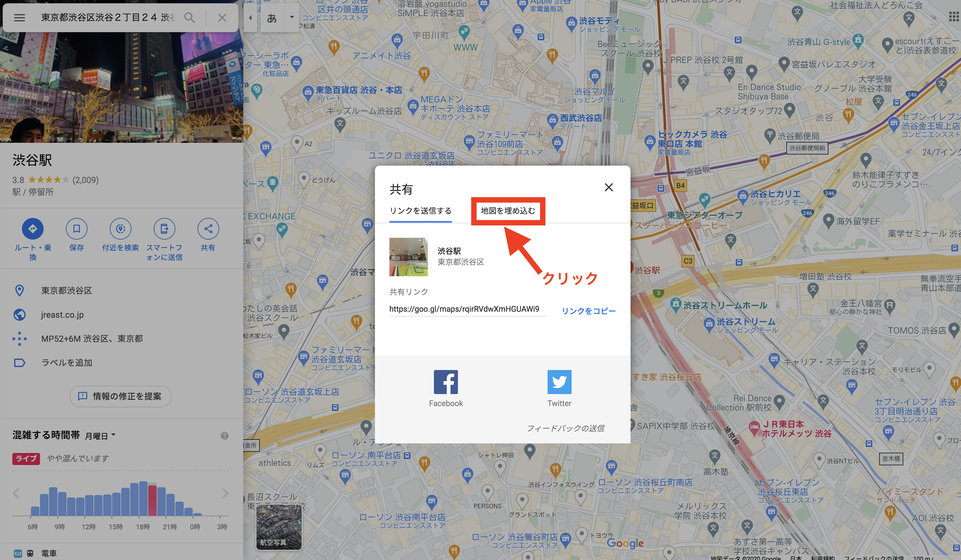Go to next day in busy chart
The image size is (961, 560).
click(226, 493)
